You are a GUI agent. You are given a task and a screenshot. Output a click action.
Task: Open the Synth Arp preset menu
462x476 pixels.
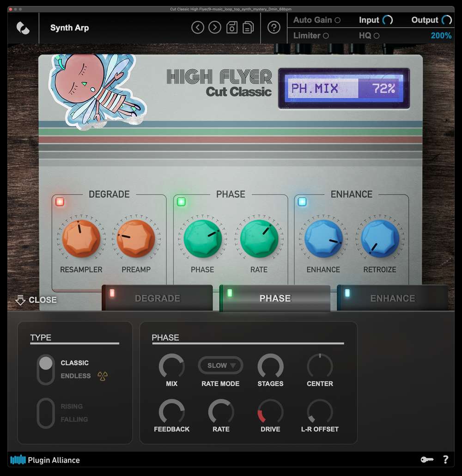(70, 28)
